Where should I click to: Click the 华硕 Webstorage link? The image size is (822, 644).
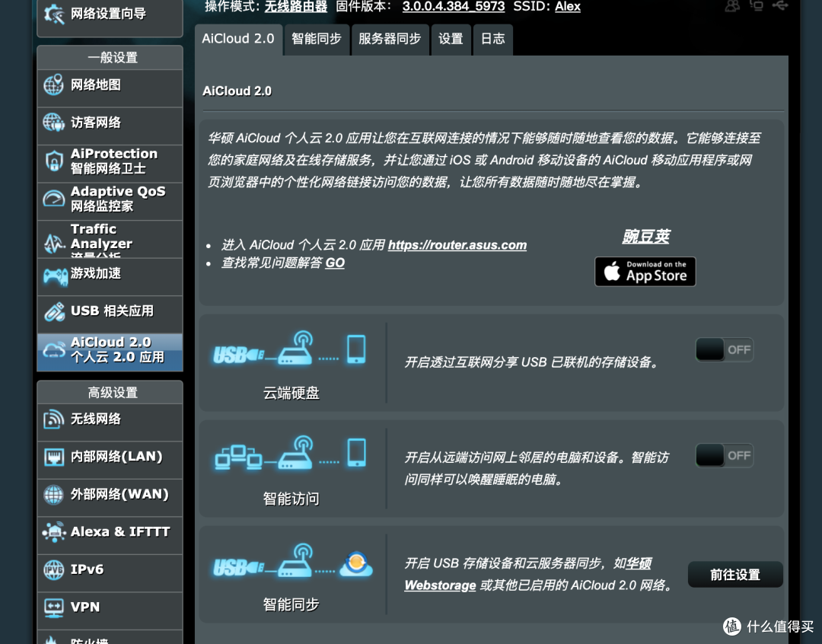point(528,574)
